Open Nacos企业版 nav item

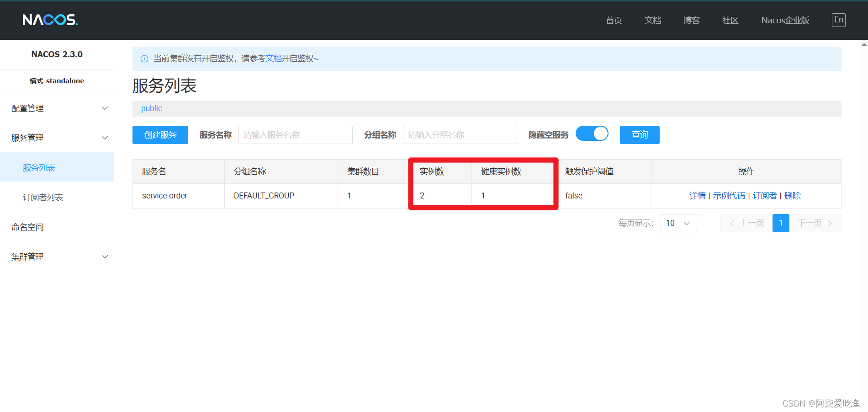785,20
